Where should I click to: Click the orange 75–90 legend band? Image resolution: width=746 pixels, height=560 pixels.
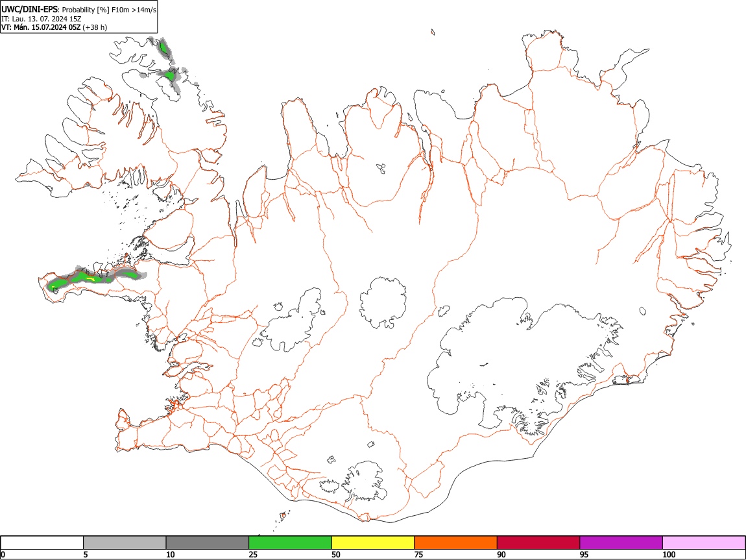456,542
